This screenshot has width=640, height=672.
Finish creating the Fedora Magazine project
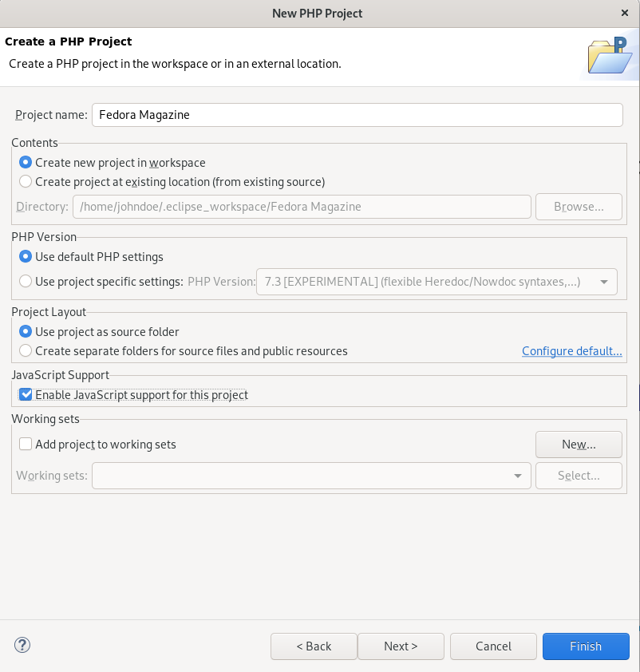pos(585,646)
